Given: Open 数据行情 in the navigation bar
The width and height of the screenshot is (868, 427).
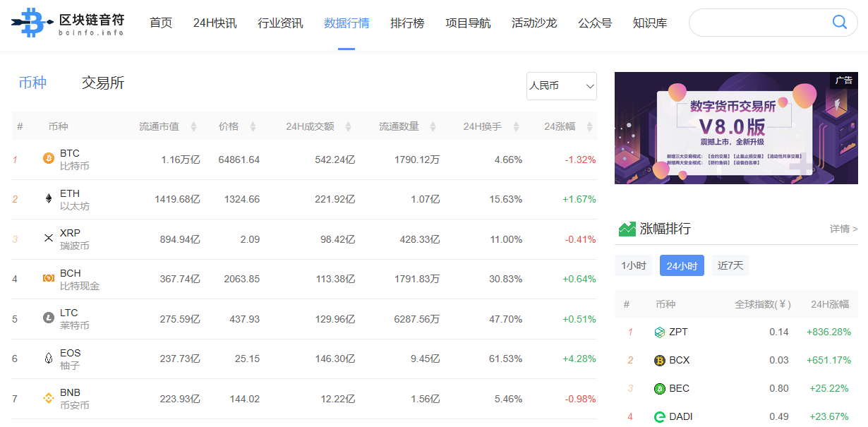Looking at the screenshot, I should tap(346, 23).
